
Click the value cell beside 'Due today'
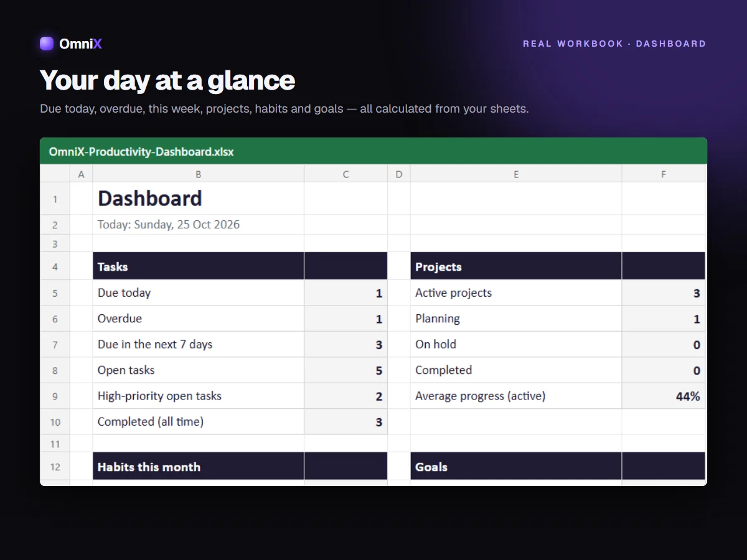tap(345, 293)
